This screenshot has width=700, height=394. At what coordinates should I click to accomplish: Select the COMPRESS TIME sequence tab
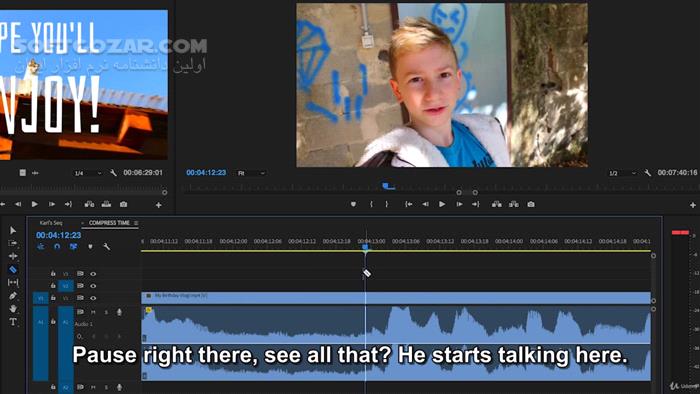[109, 223]
